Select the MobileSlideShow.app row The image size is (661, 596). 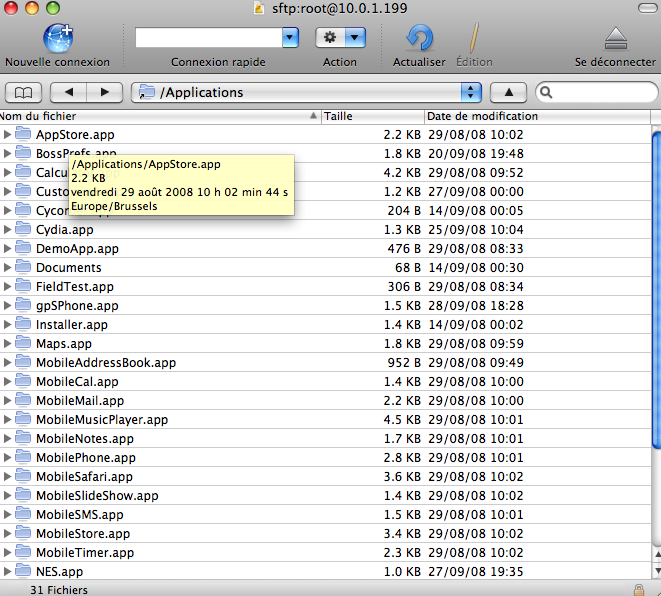[325, 495]
